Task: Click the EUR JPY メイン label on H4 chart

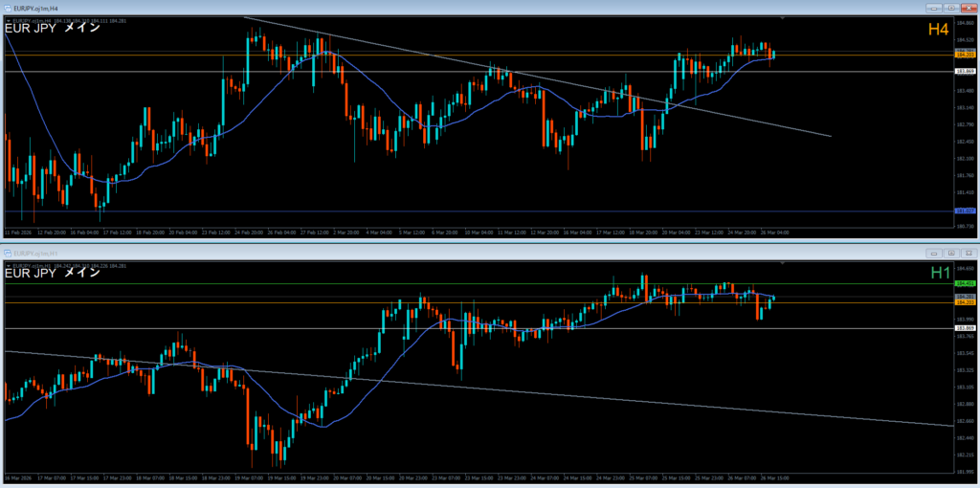Action: point(53,29)
